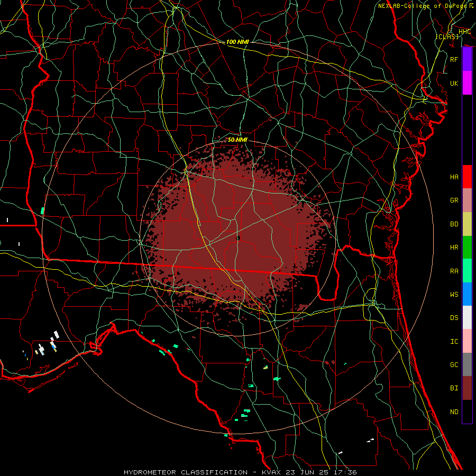
Task: Click the [CLAS] units label
Action: pos(447,36)
